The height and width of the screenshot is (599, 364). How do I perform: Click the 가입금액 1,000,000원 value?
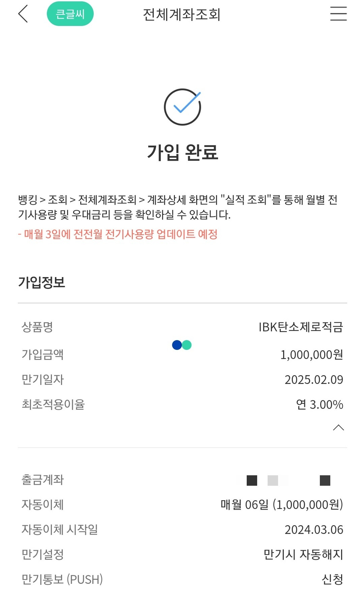click(312, 355)
